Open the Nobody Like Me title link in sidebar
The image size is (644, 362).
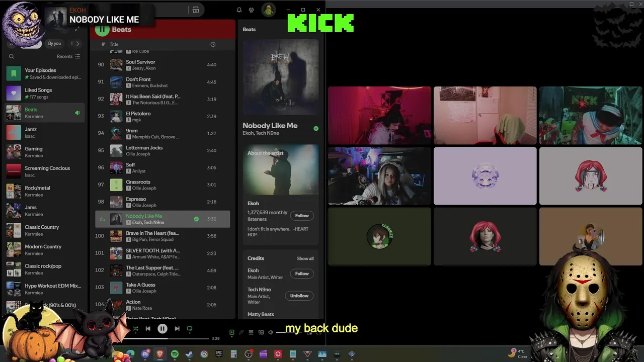coord(270,126)
